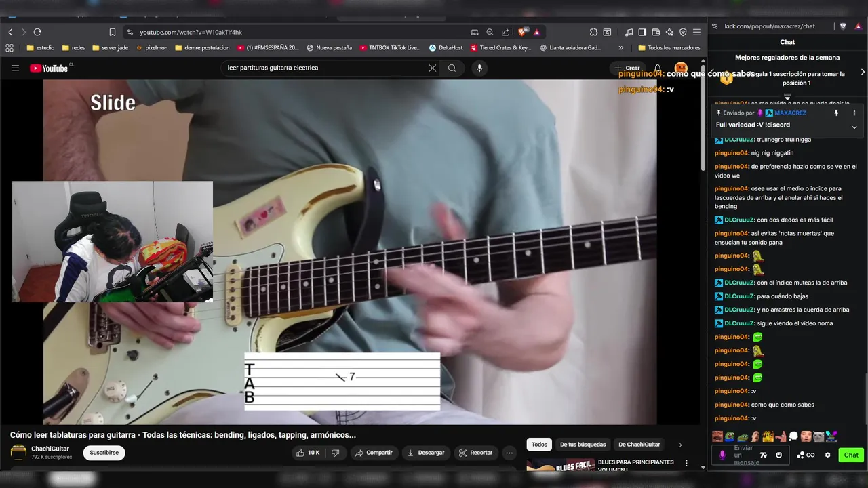Unpin the pinned MAXACREZ message
Screen dimensions: 868x488
[836, 113]
